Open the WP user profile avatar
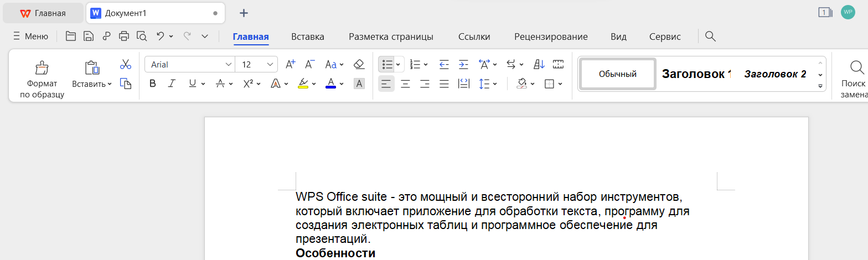Screen dimensions: 868x260 tap(848, 12)
